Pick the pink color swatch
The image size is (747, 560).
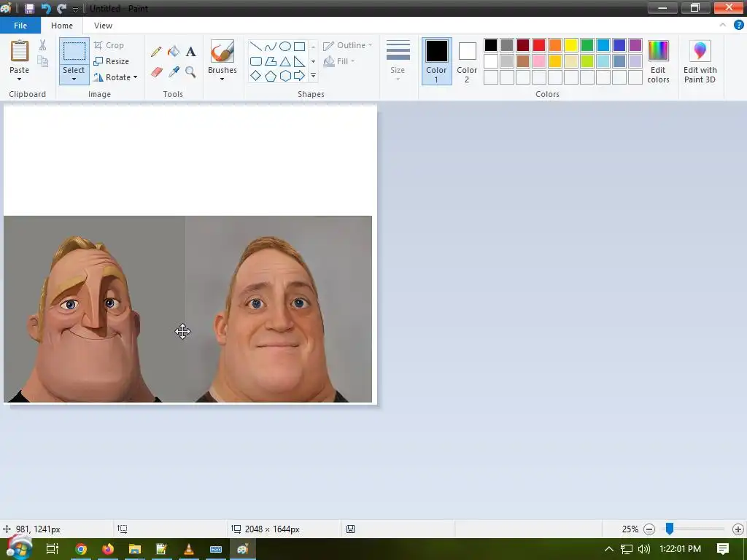[539, 61]
